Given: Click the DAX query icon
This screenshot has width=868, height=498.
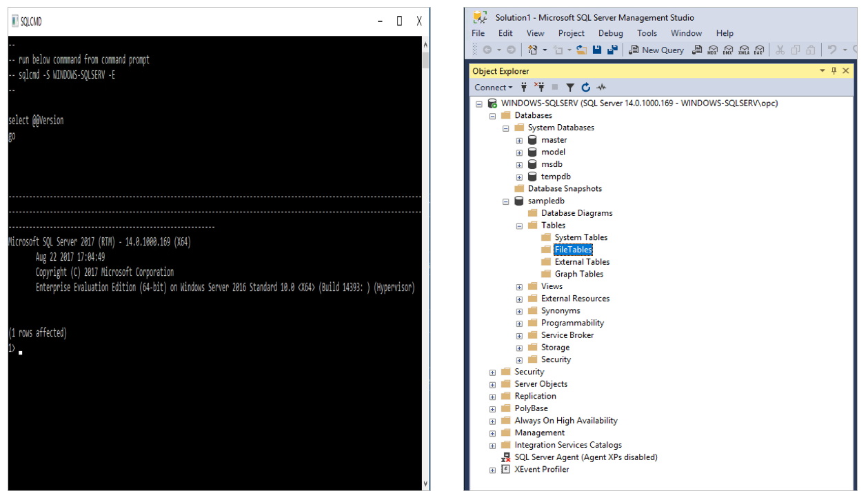Looking at the screenshot, I should click(758, 50).
